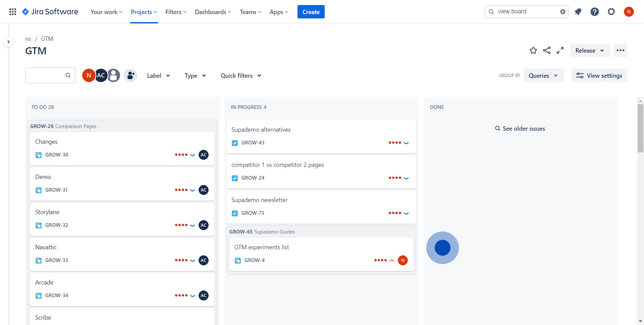This screenshot has height=325, width=644.
Task: Open the Quick filters dropdown
Action: pos(241,76)
